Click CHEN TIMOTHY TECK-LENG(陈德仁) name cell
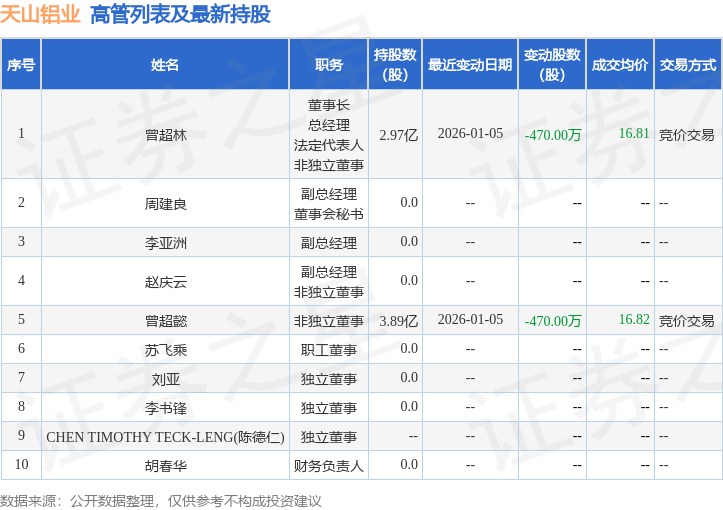This screenshot has width=723, height=510. [165, 437]
